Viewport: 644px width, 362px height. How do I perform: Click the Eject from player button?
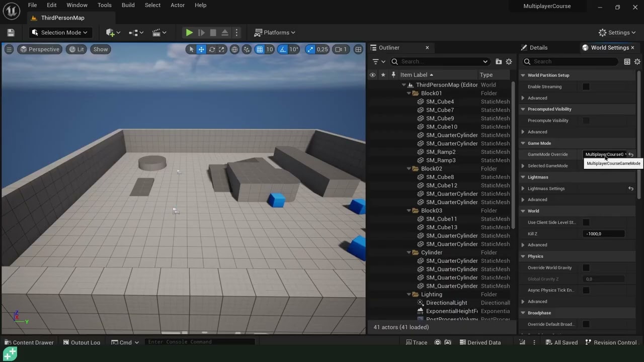click(225, 33)
